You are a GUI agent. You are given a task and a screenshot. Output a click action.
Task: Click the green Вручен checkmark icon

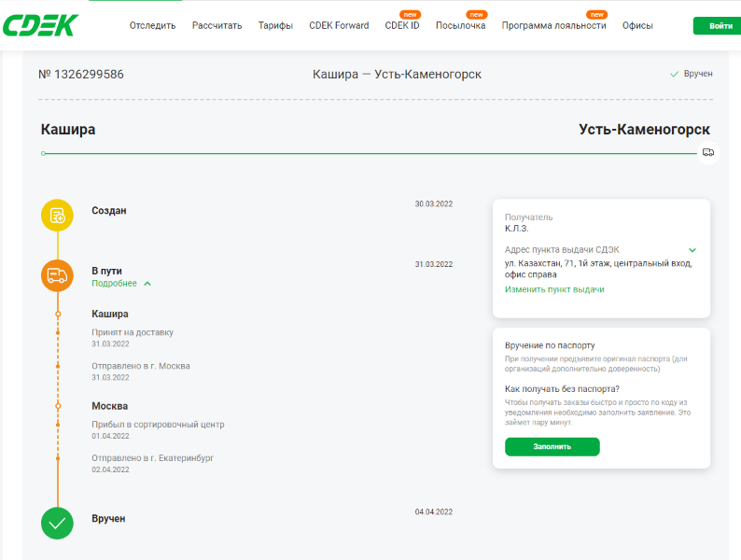point(57,523)
